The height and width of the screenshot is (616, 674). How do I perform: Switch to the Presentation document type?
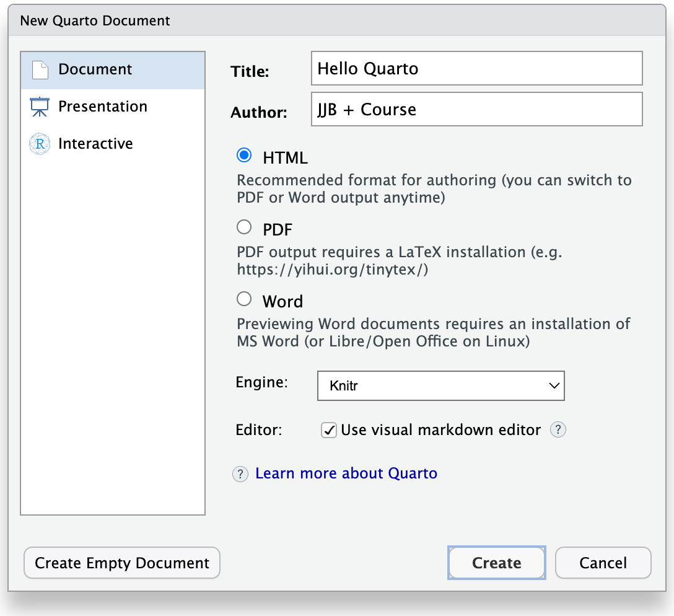click(102, 106)
